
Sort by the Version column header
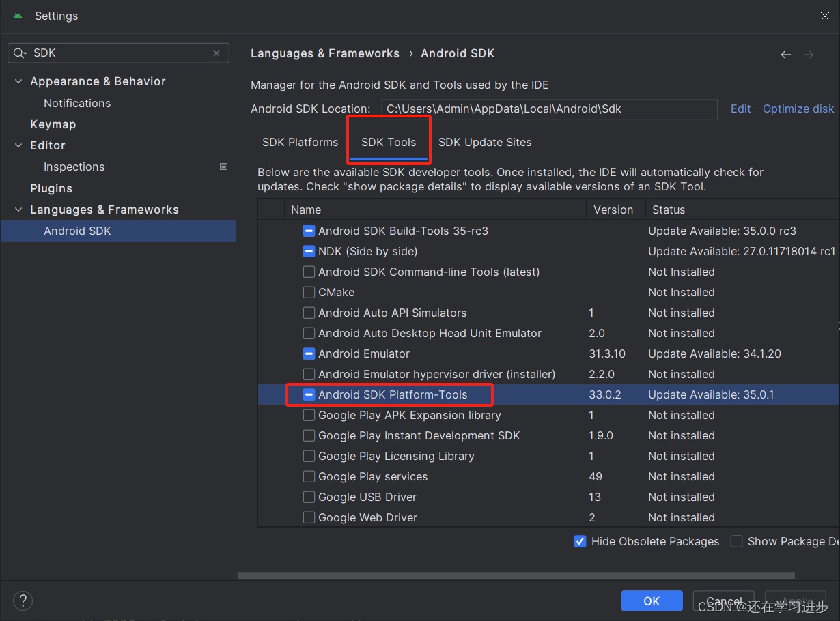[615, 210]
